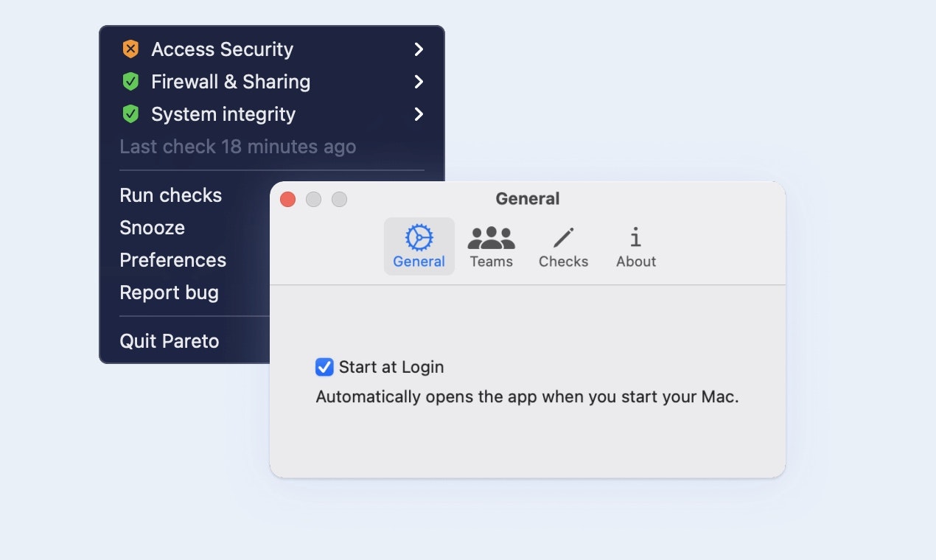This screenshot has height=560, width=936.
Task: Expand the Access Security submenu chevron
Action: tap(419, 49)
